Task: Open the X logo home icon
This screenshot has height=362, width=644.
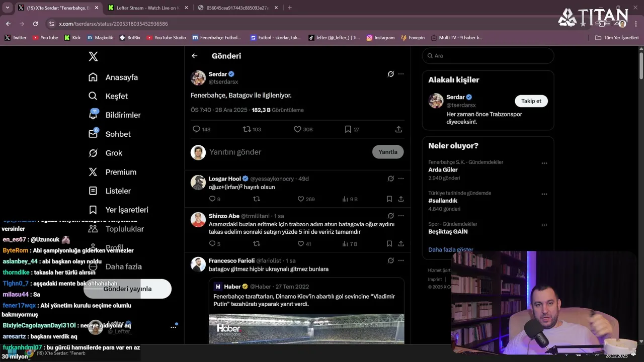Action: point(93,56)
